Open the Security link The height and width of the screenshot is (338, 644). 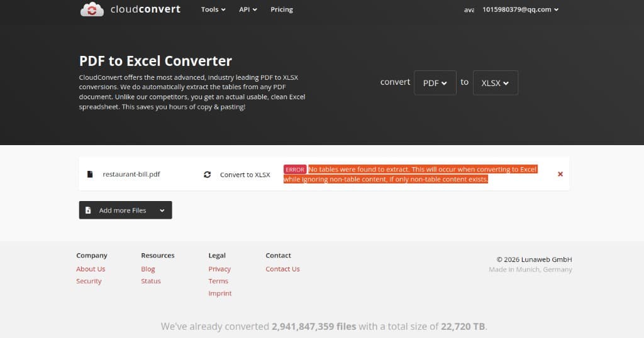(x=89, y=281)
